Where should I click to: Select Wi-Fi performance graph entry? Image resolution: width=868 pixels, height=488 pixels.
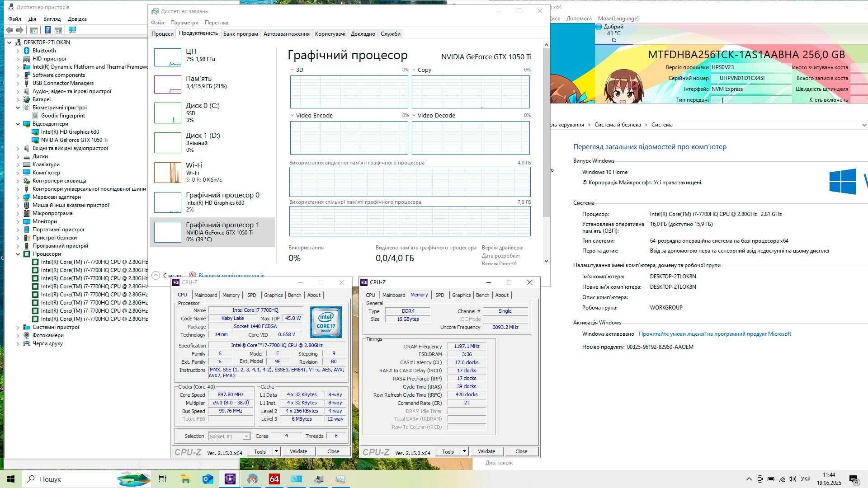coord(212,173)
